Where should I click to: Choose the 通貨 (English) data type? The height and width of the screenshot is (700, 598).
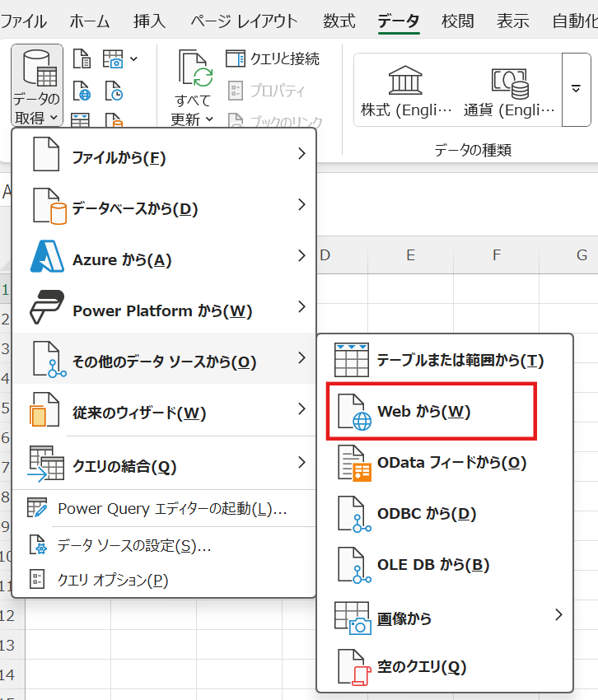tap(509, 91)
